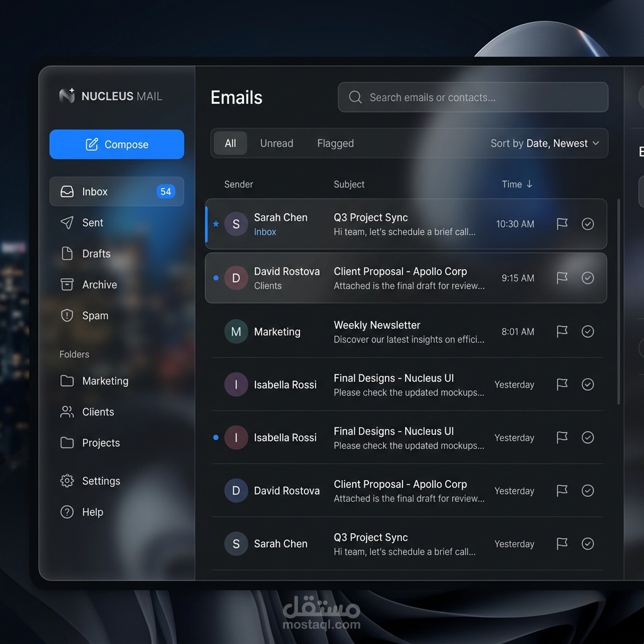The width and height of the screenshot is (644, 644).
Task: Select the All filter tab
Action: pos(230,143)
